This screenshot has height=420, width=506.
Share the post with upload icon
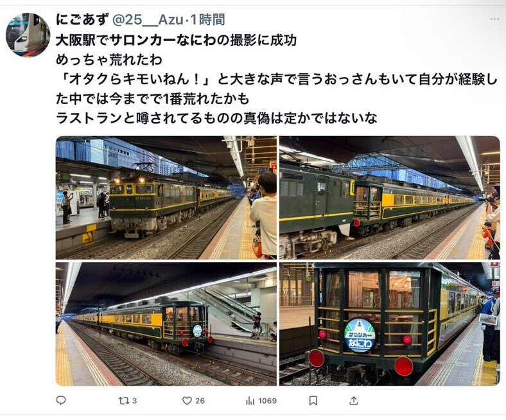pos(354,401)
